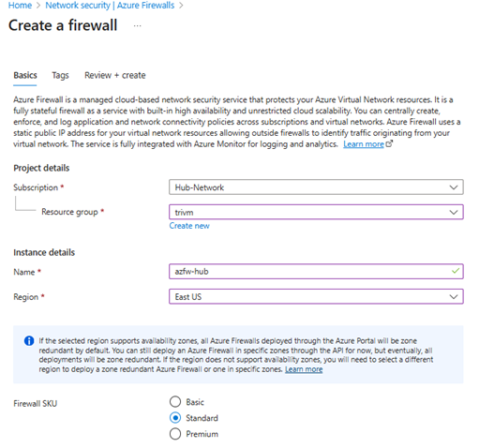This screenshot has height=448, width=494.
Task: Click the Resource group chevron arrow
Action: pos(454,213)
